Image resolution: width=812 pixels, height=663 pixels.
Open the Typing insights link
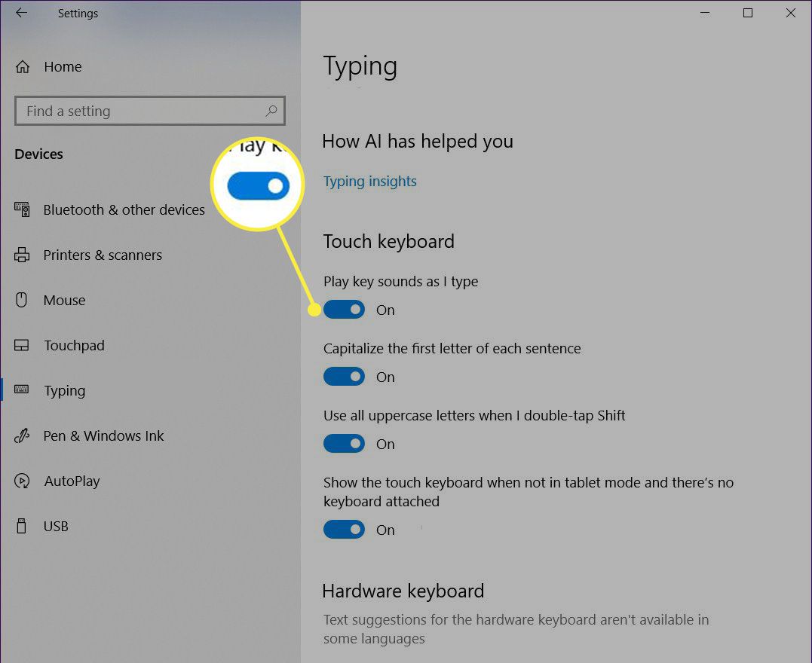[x=369, y=181]
